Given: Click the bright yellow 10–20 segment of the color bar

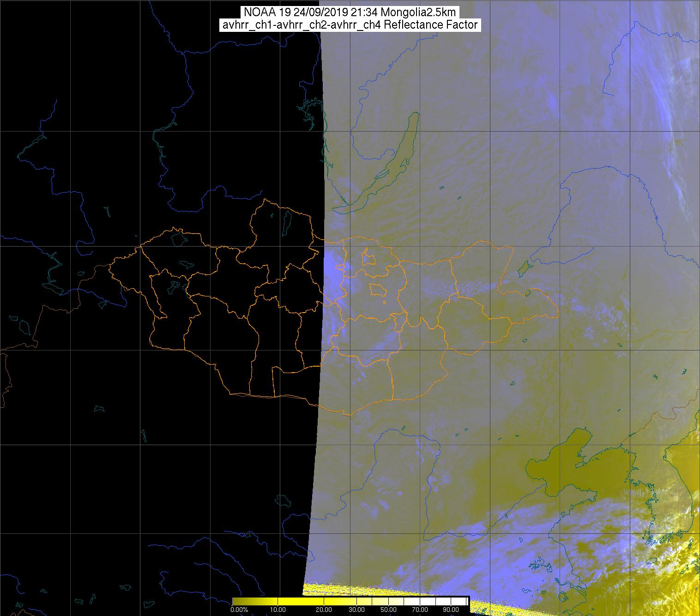Looking at the screenshot, I should (x=301, y=601).
